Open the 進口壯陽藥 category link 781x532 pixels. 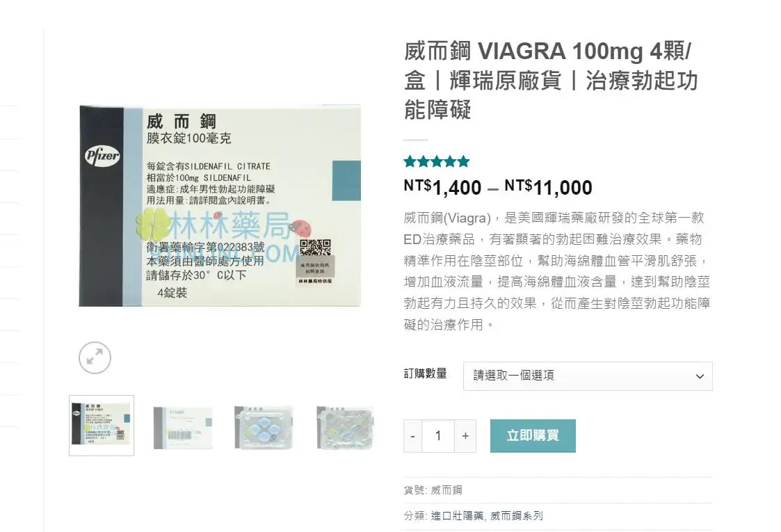[457, 516]
